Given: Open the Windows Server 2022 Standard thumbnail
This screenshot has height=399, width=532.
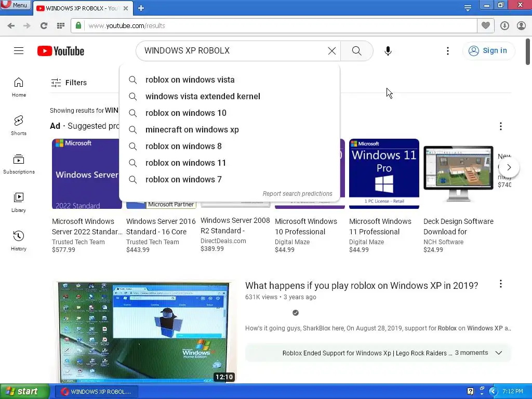Looking at the screenshot, I should (x=87, y=174).
